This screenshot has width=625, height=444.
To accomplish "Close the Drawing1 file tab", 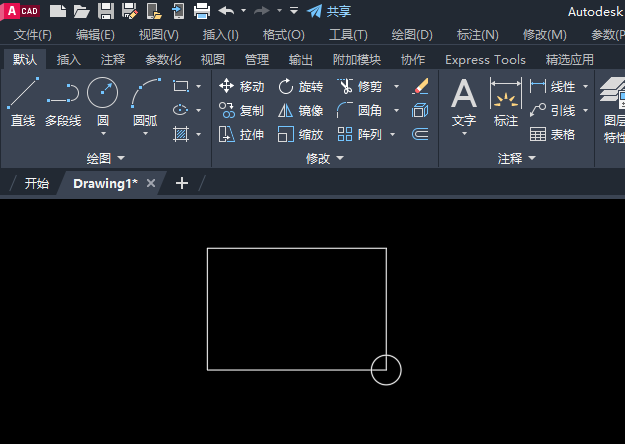I will coord(151,183).
